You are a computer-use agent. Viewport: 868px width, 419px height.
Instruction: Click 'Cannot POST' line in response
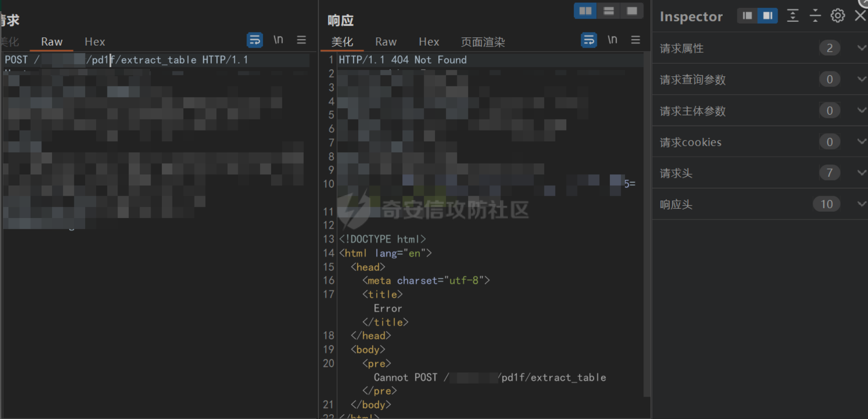490,377
